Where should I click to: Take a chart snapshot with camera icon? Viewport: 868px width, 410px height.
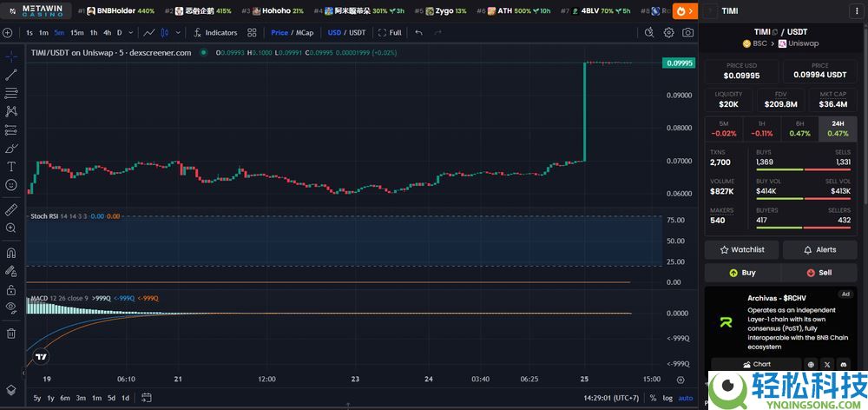687,33
